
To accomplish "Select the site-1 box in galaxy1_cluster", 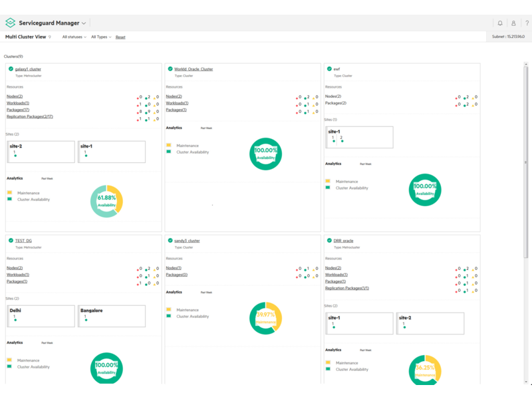I will 112,152.
